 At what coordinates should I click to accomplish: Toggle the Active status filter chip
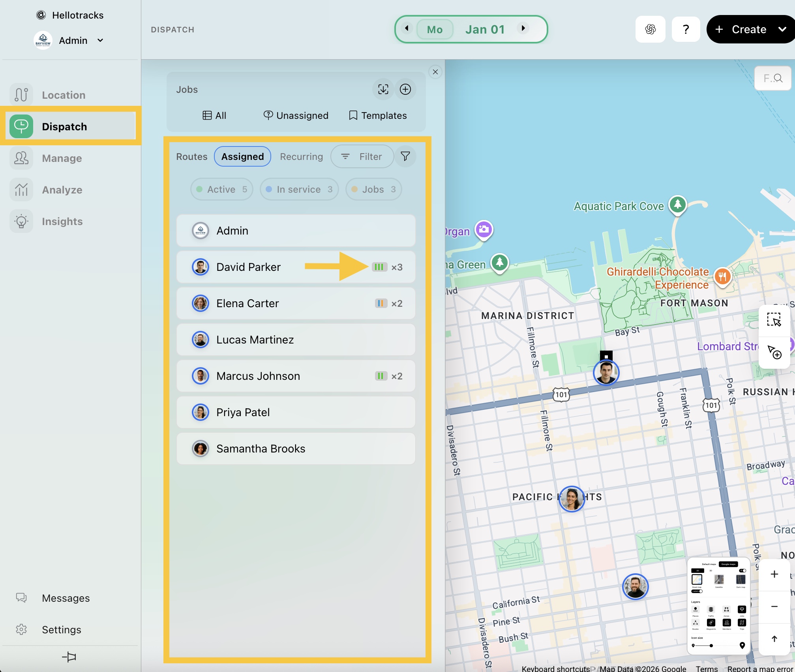pyautogui.click(x=222, y=190)
